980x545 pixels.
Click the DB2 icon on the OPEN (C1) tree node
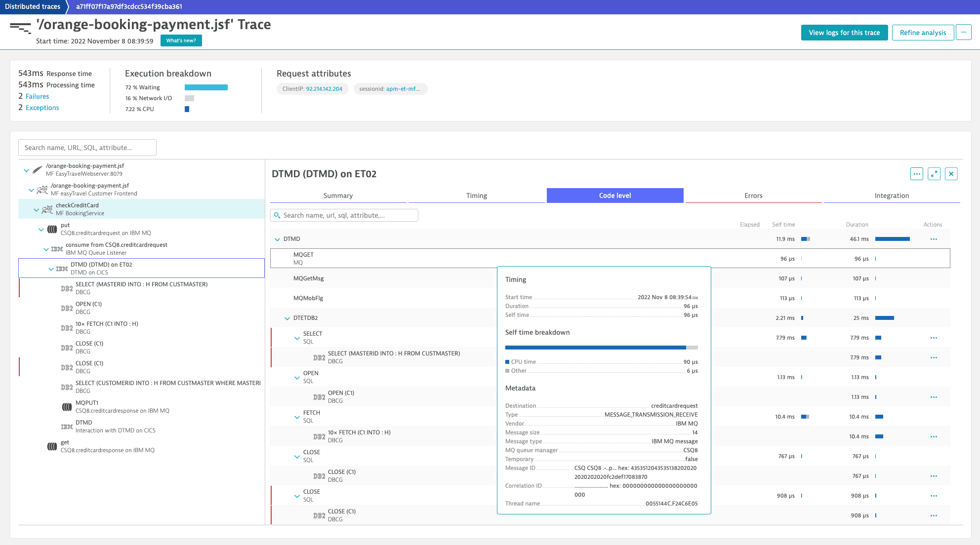[67, 308]
